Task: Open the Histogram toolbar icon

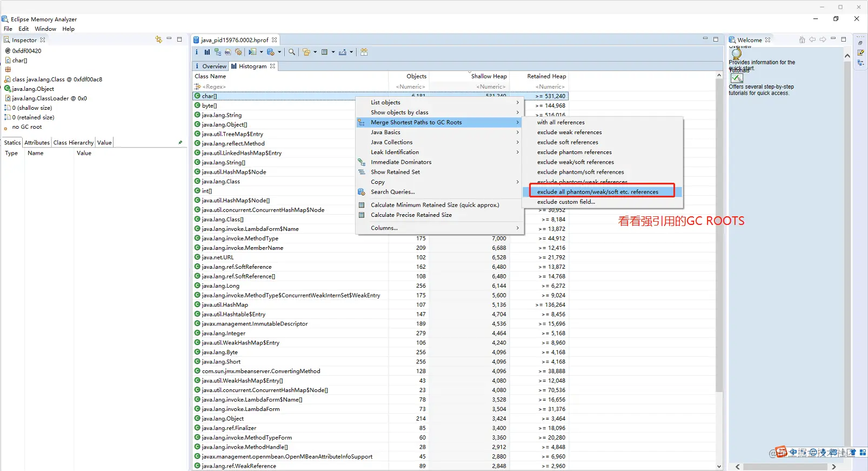Action: tap(207, 52)
